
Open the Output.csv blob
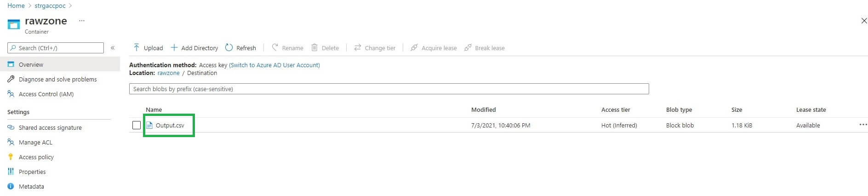click(170, 126)
